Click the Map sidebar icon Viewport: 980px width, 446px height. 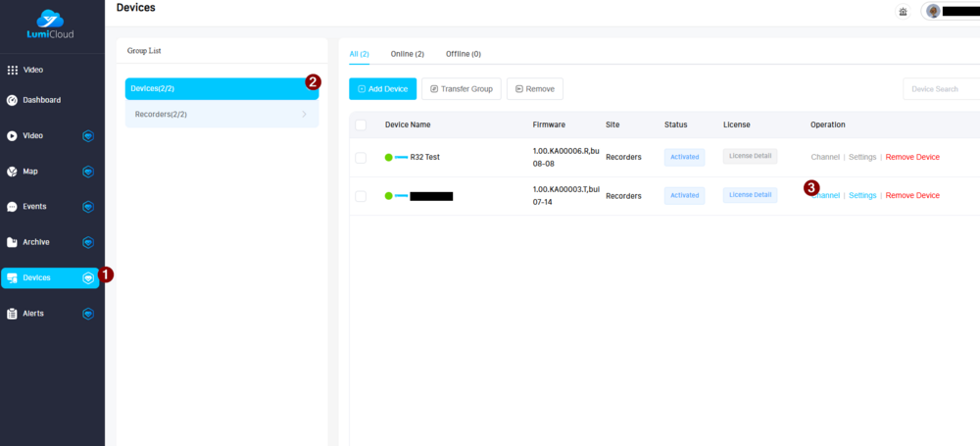click(13, 172)
